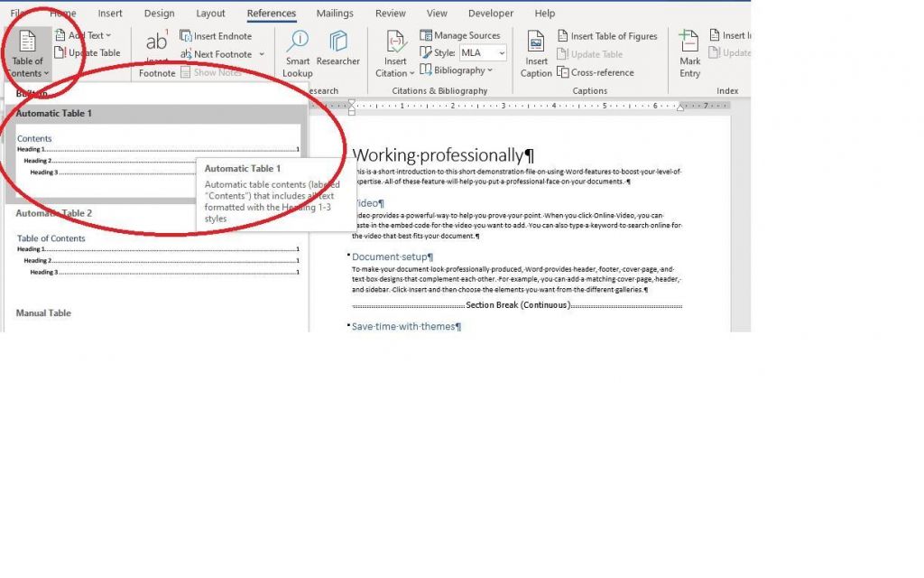This screenshot has height=578, width=924.
Task: Choose the Manual Table option
Action: pos(43,312)
